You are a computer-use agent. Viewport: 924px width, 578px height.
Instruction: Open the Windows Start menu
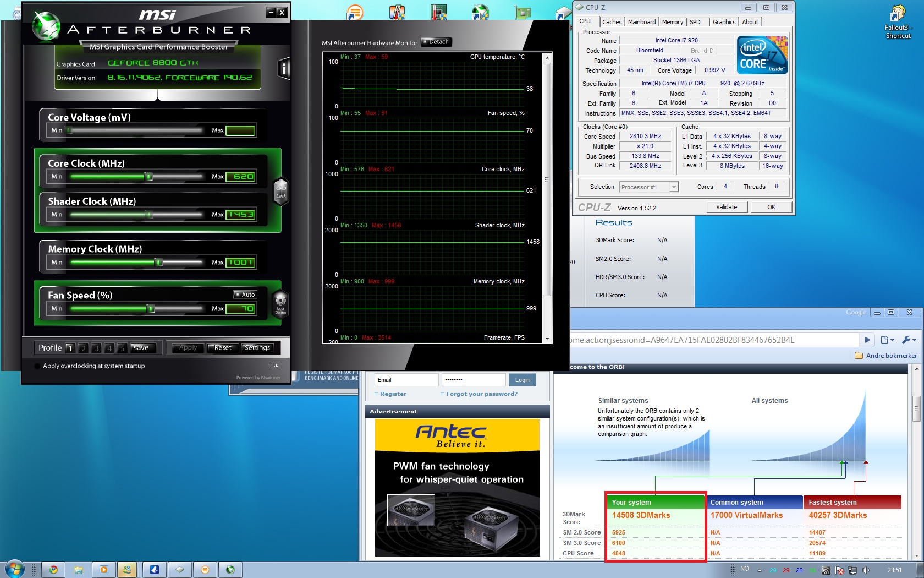[x=14, y=569]
